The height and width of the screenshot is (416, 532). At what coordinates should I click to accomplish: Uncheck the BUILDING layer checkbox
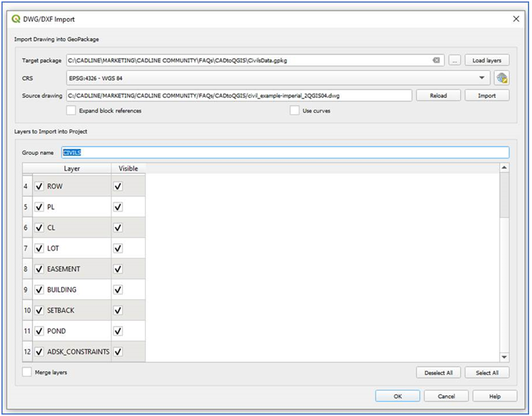coord(39,290)
